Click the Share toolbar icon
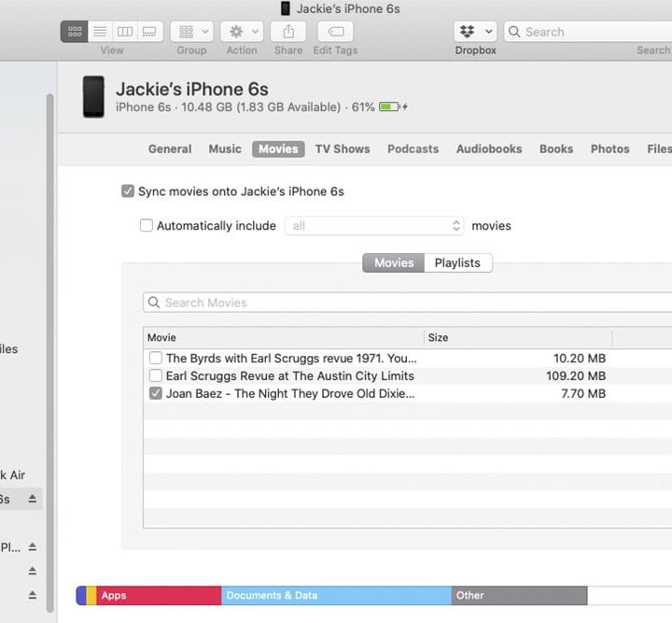Screen dimensions: 672x623 point(287,32)
